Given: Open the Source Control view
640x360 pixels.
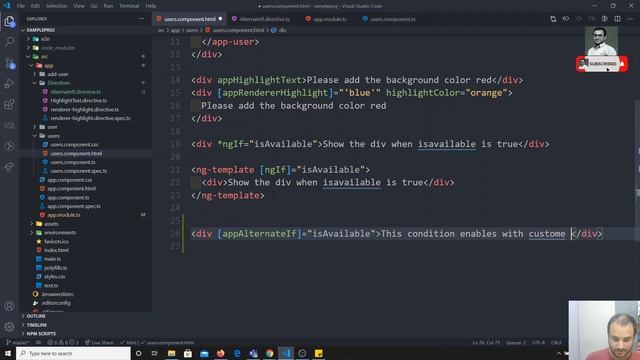Looking at the screenshot, I should 9,63.
